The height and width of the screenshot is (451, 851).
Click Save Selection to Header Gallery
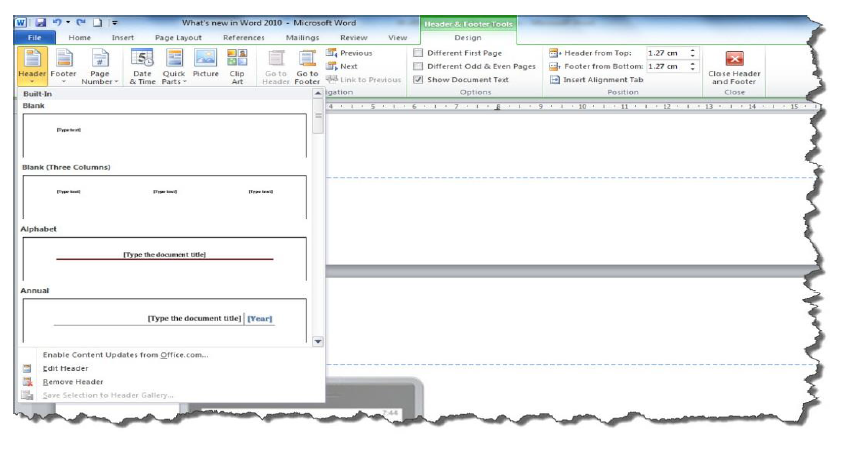pyautogui.click(x=108, y=396)
